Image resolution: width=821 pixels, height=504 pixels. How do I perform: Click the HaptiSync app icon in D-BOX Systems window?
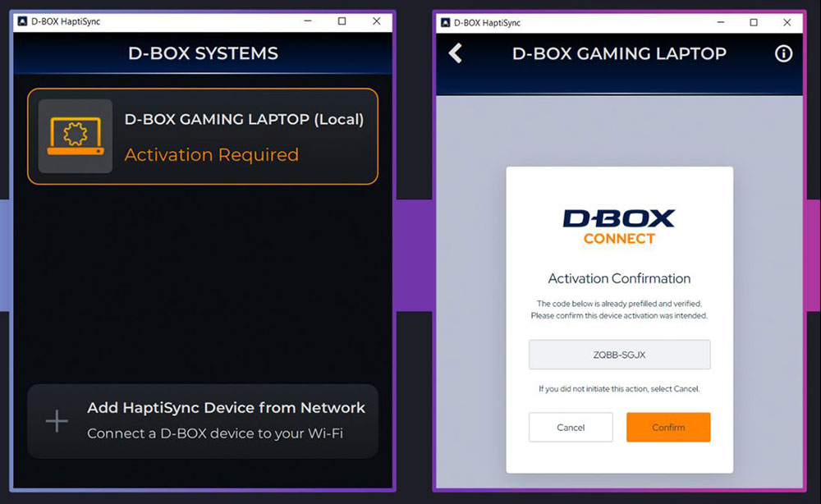pos(22,21)
